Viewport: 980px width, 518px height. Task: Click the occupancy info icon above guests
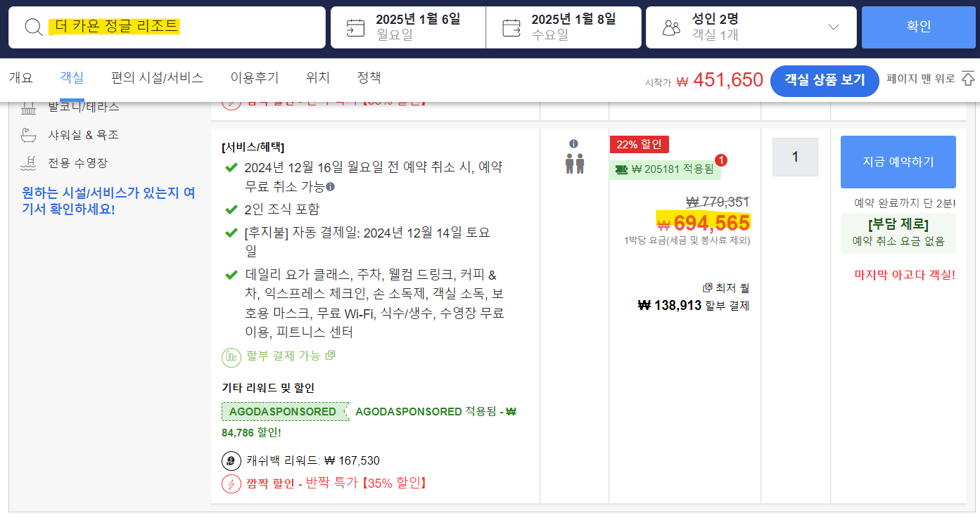point(574,144)
